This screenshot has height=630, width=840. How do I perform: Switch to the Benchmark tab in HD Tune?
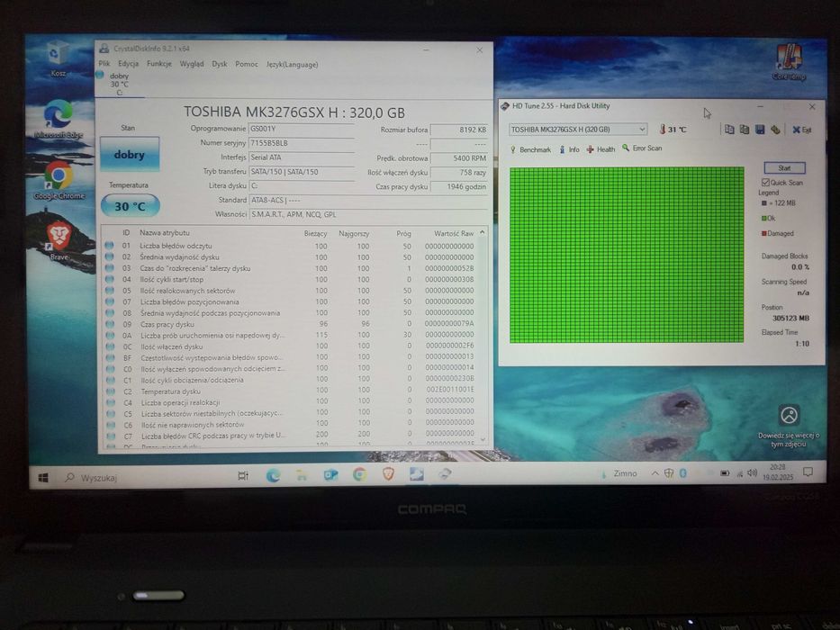530,149
